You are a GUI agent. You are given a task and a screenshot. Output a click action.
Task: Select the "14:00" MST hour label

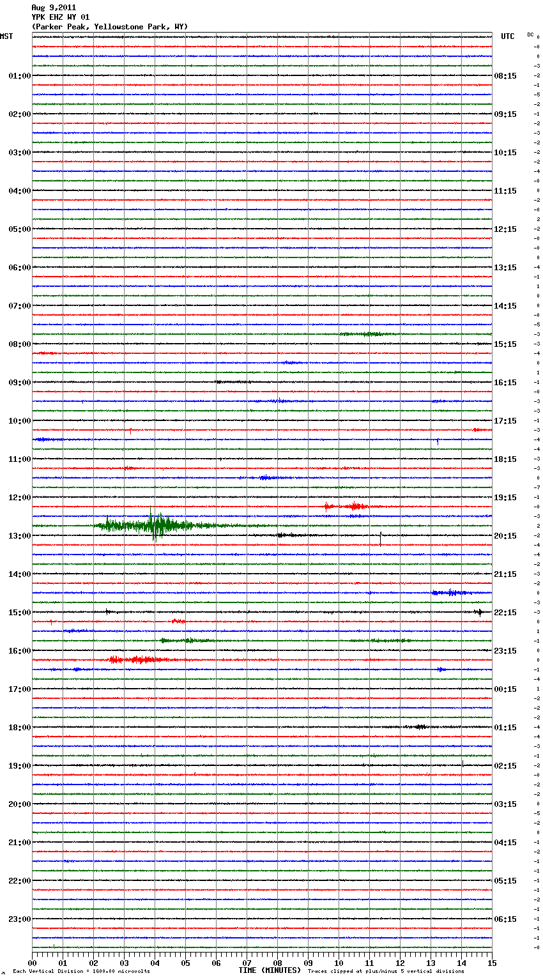[20, 574]
